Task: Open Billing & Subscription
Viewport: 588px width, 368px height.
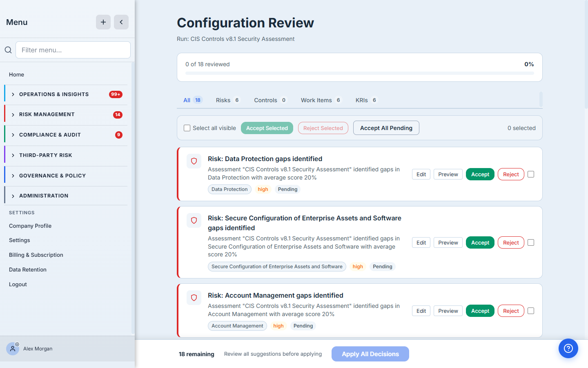Action: [36, 255]
